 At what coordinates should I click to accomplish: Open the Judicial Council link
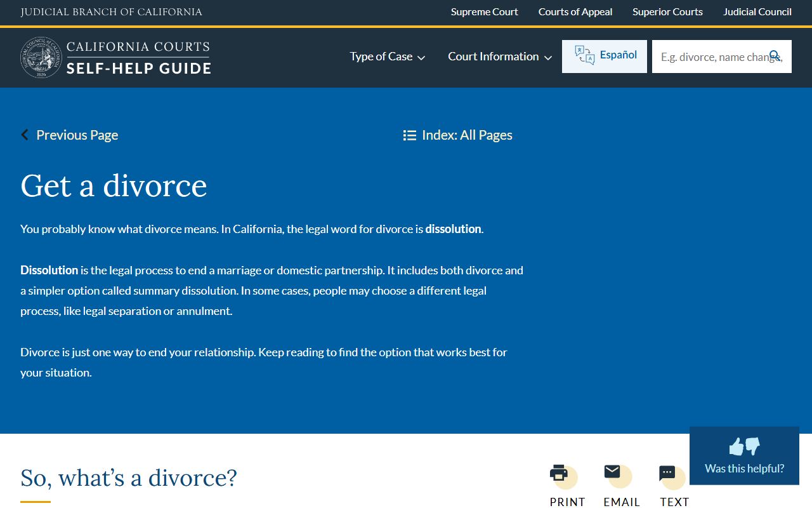(x=757, y=12)
